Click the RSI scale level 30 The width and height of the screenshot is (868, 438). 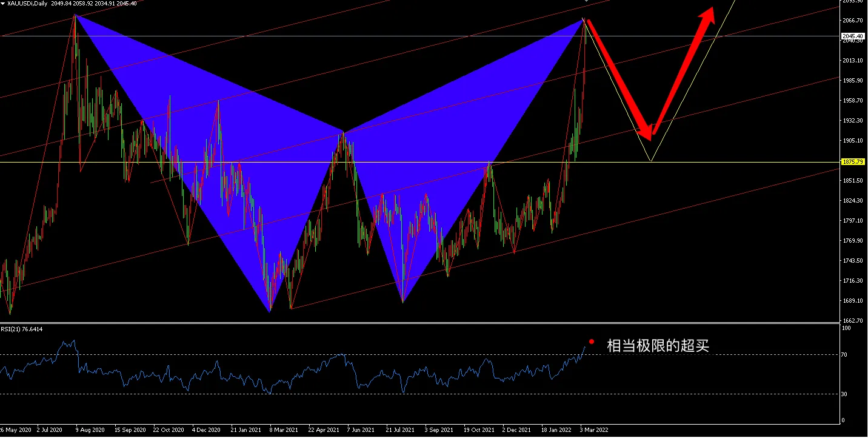(x=846, y=394)
